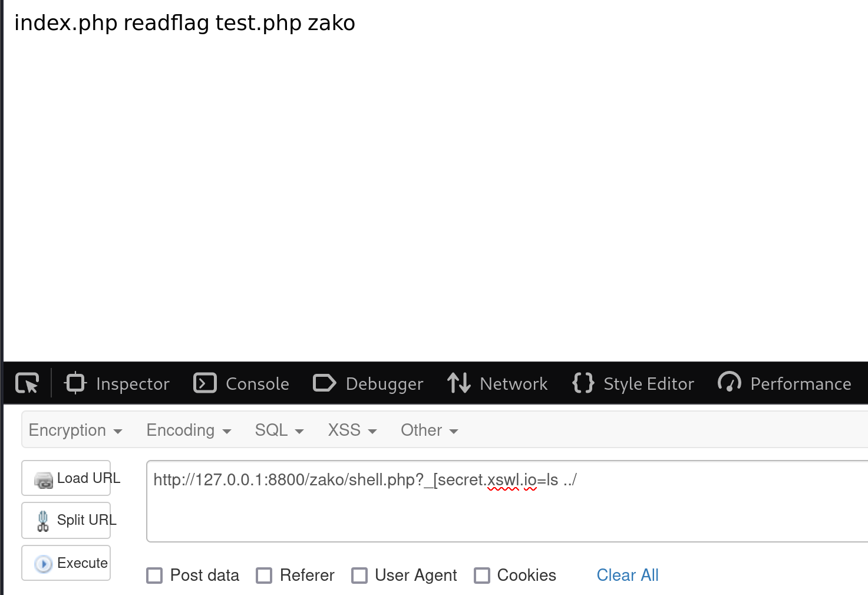
Task: Open the Encoding dropdown menu
Action: tap(189, 430)
